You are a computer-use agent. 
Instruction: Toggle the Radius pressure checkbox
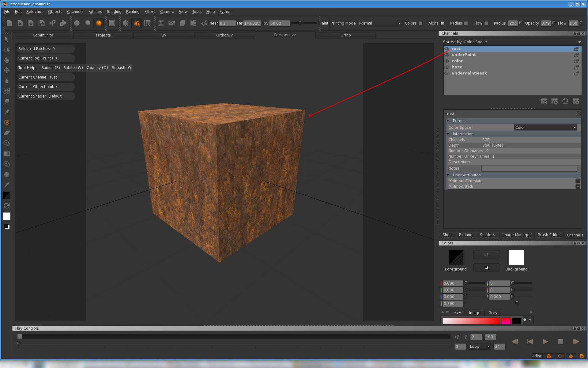[466, 23]
